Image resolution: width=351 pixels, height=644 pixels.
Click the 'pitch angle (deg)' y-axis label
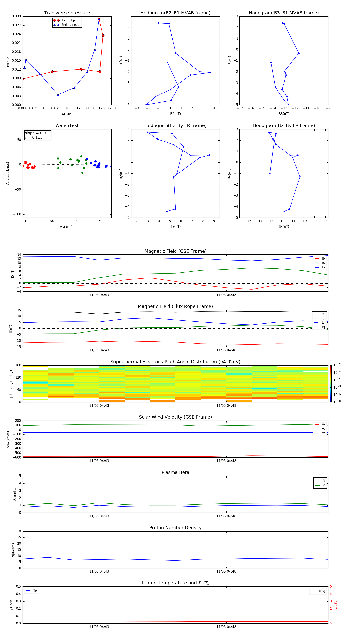11,384
